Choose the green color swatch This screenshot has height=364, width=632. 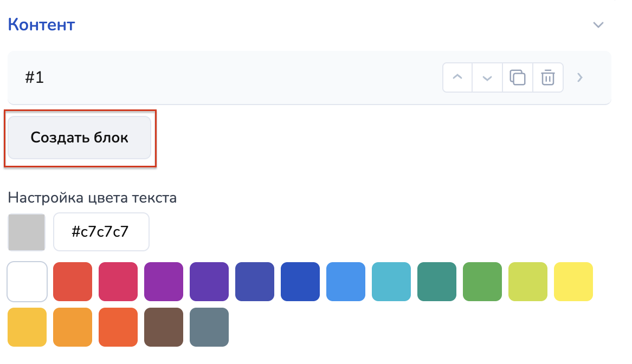[x=482, y=282]
